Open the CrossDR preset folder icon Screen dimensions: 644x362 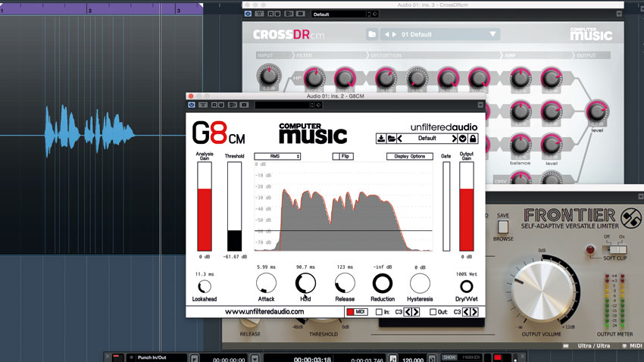tap(372, 35)
